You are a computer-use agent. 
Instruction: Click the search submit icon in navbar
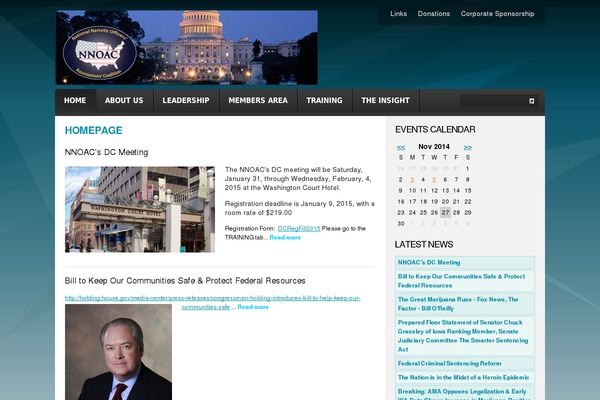pyautogui.click(x=532, y=101)
